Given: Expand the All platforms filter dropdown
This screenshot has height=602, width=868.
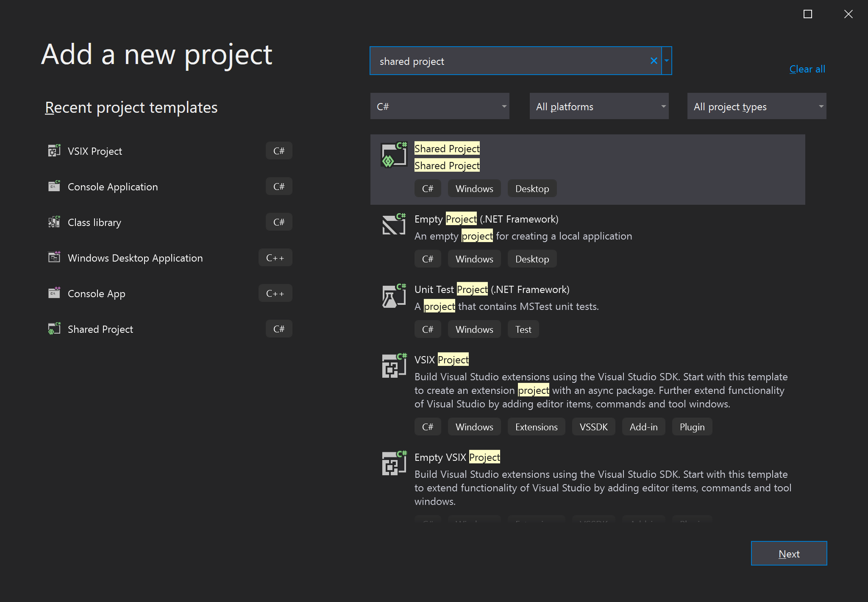Looking at the screenshot, I should 599,106.
